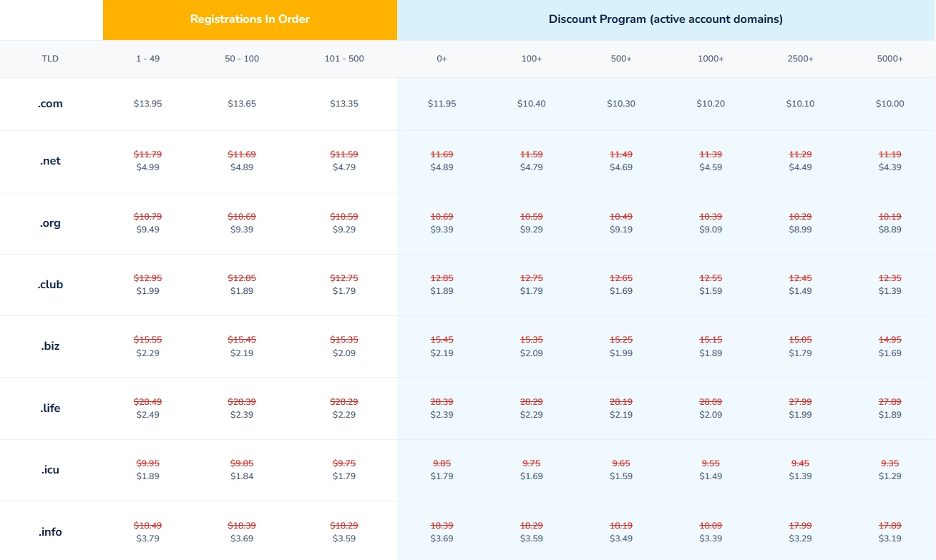
Task: Click the 2500+ discount column header
Action: 800,59
